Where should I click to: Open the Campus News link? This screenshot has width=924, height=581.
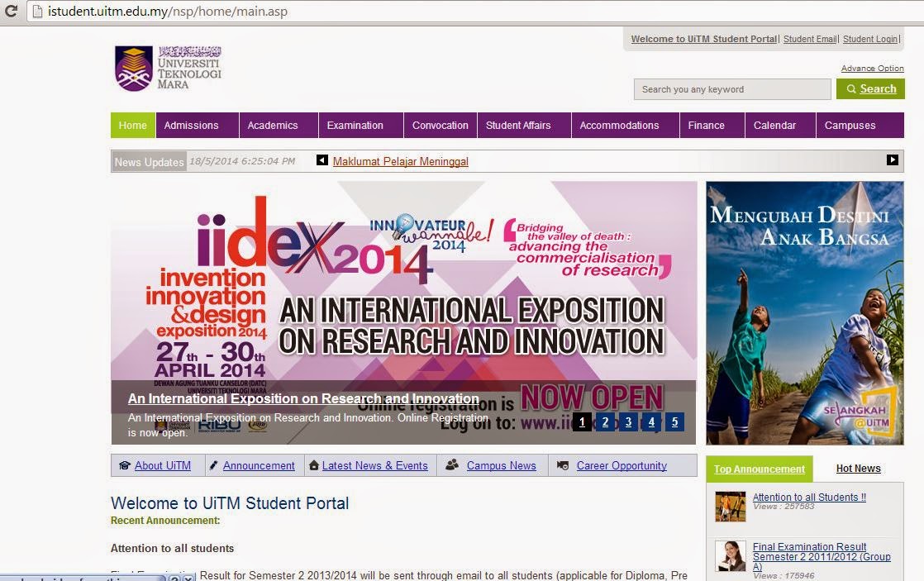(502, 465)
